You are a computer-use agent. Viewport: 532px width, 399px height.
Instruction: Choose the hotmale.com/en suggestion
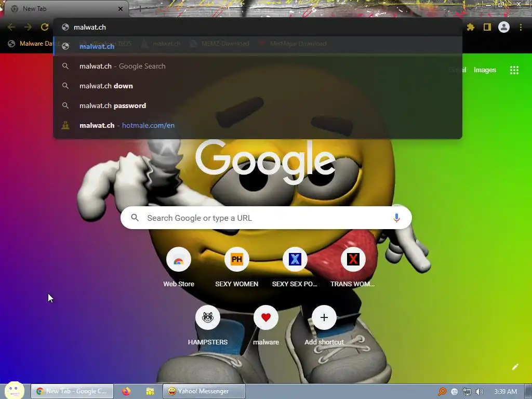tap(258, 125)
